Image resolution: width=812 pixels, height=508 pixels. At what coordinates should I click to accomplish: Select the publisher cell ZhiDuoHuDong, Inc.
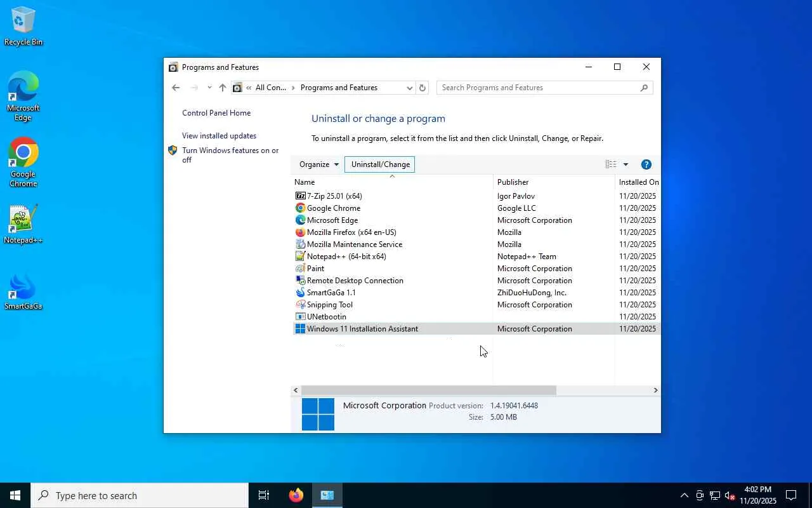[x=532, y=293]
